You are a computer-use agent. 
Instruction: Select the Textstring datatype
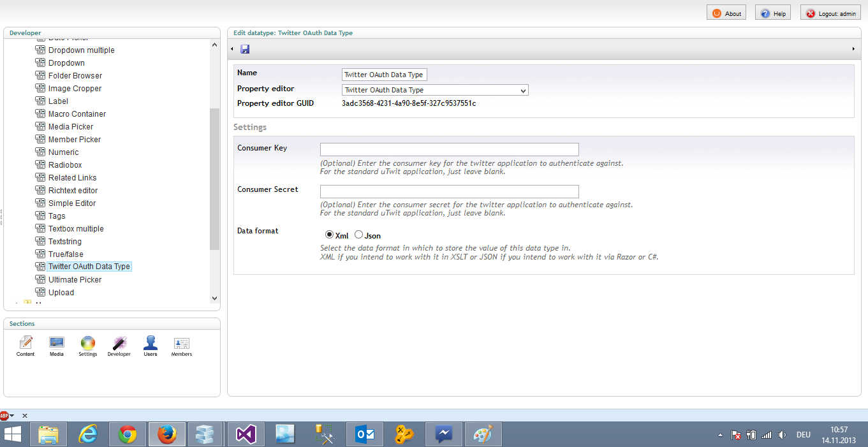65,241
